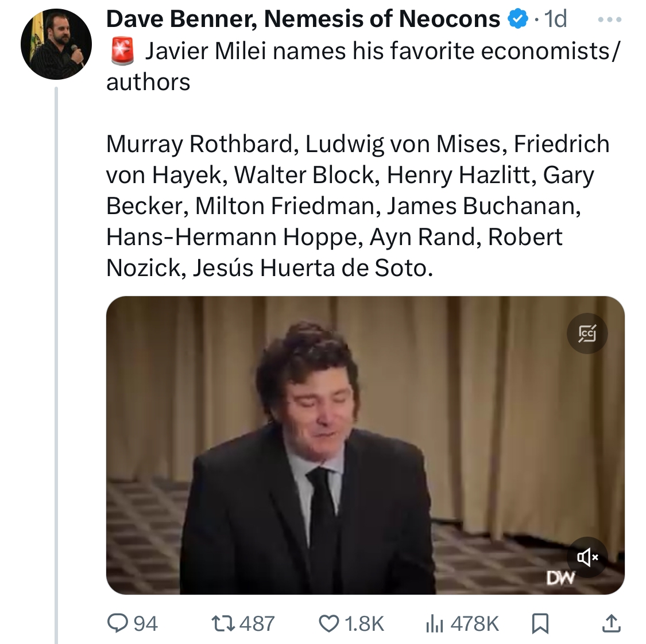The image size is (646, 644).
Task: Tap the repost arrows icon
Action: point(222,623)
